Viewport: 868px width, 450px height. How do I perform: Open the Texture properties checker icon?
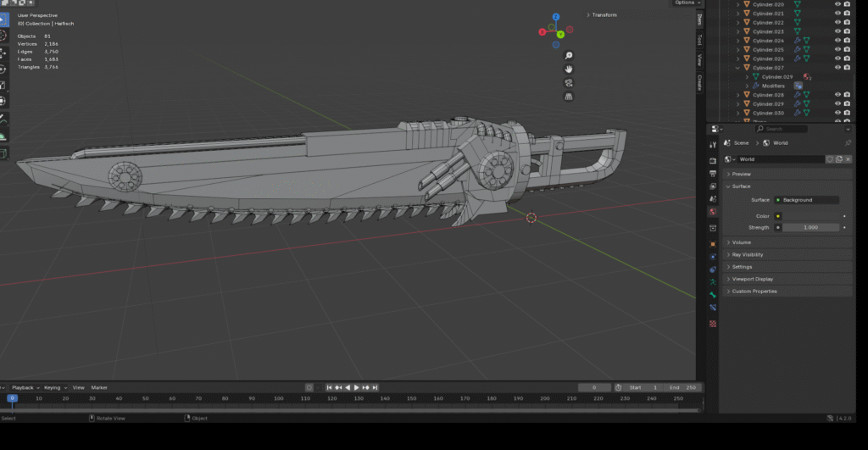tap(713, 323)
